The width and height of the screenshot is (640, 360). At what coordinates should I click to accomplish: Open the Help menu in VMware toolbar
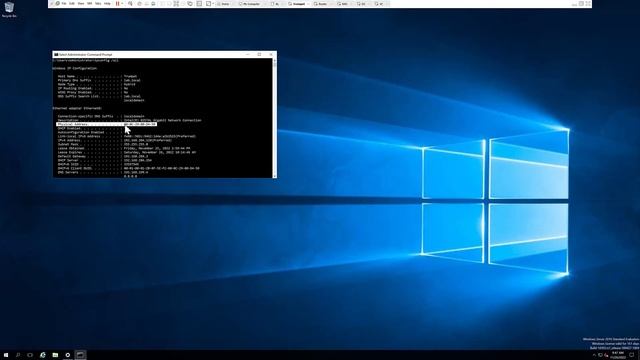coord(107,4)
